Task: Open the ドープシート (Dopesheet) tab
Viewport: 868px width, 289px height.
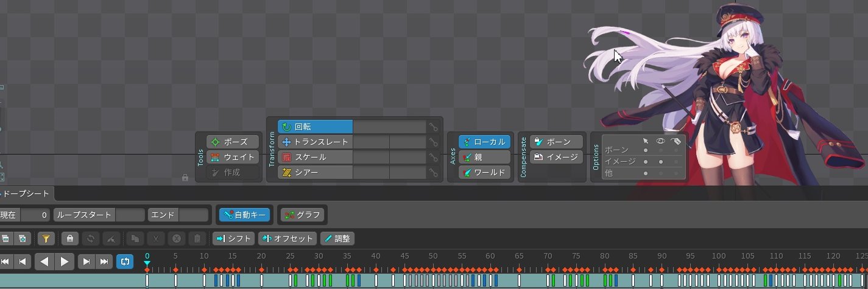Action: 26,194
